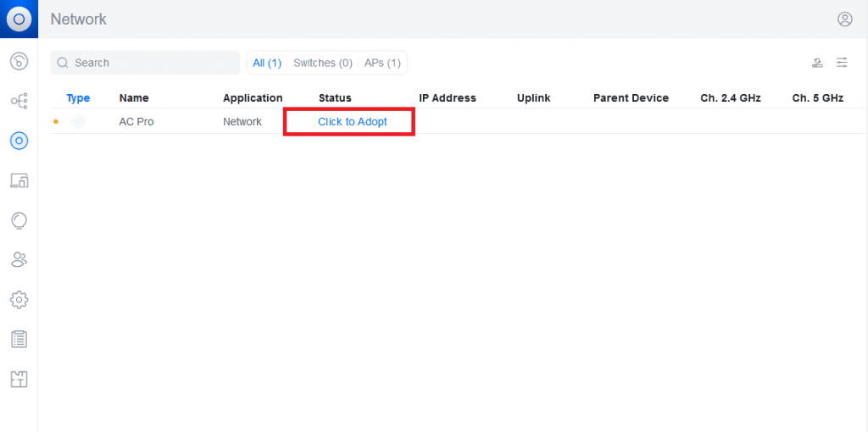Select the Switches (0) filter tab
The width and height of the screenshot is (868, 432).
point(322,63)
